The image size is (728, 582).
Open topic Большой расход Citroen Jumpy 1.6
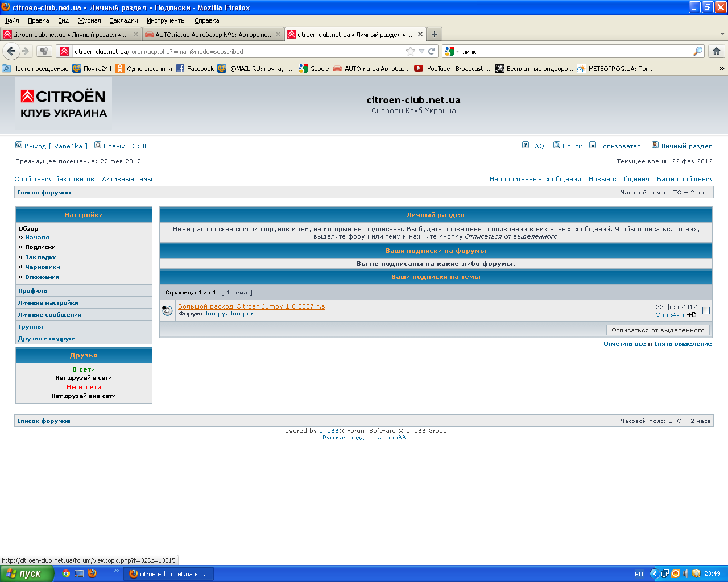click(x=251, y=306)
